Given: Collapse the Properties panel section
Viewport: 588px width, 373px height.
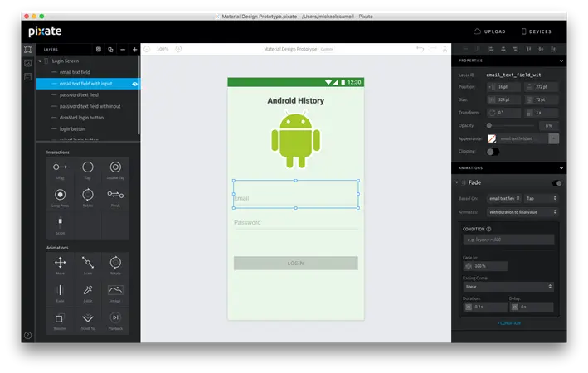Looking at the screenshot, I should pos(561,61).
